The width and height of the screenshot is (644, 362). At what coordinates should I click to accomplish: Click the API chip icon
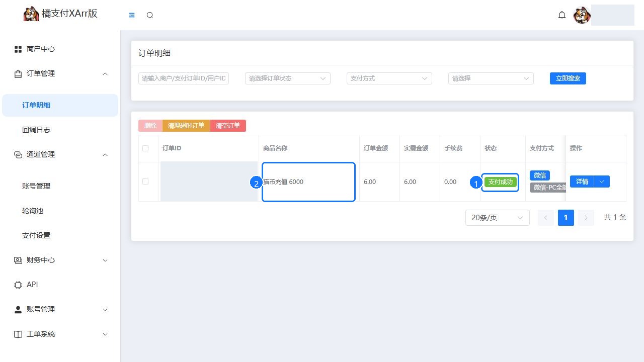point(18,285)
